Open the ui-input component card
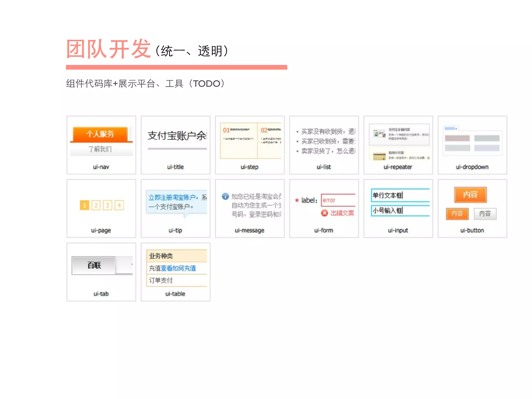This screenshot has height=399, width=532. click(398, 208)
